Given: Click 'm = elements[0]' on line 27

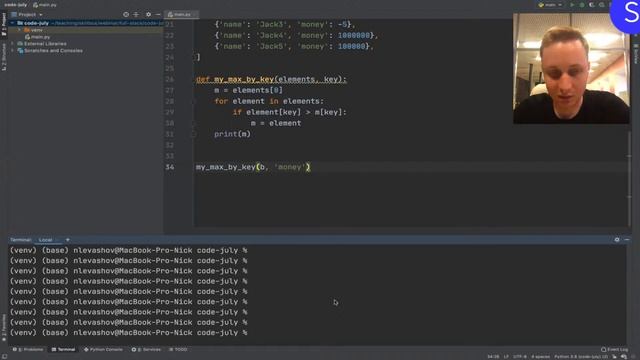Looking at the screenshot, I should pos(248,90).
